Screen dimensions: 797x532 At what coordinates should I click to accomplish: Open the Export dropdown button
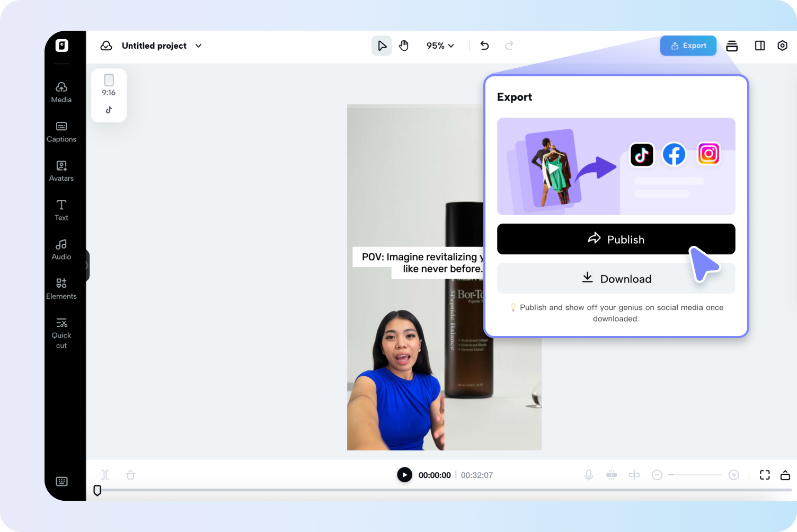pos(688,46)
